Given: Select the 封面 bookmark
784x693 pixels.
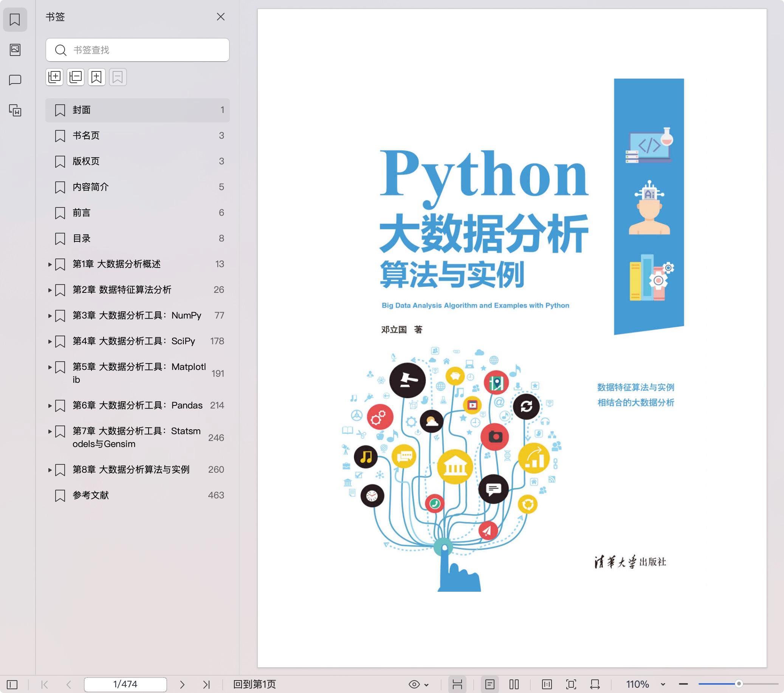Looking at the screenshot, I should point(137,110).
